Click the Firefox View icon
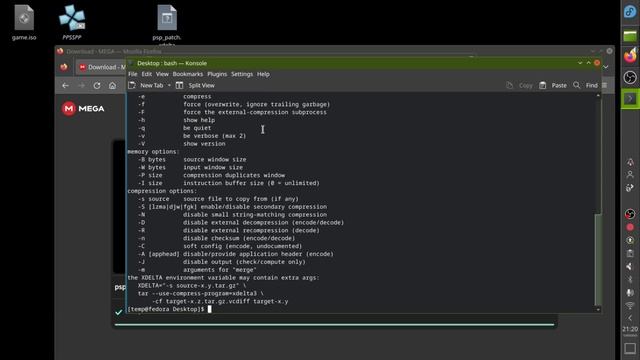This screenshot has width=640, height=360. [x=64, y=67]
